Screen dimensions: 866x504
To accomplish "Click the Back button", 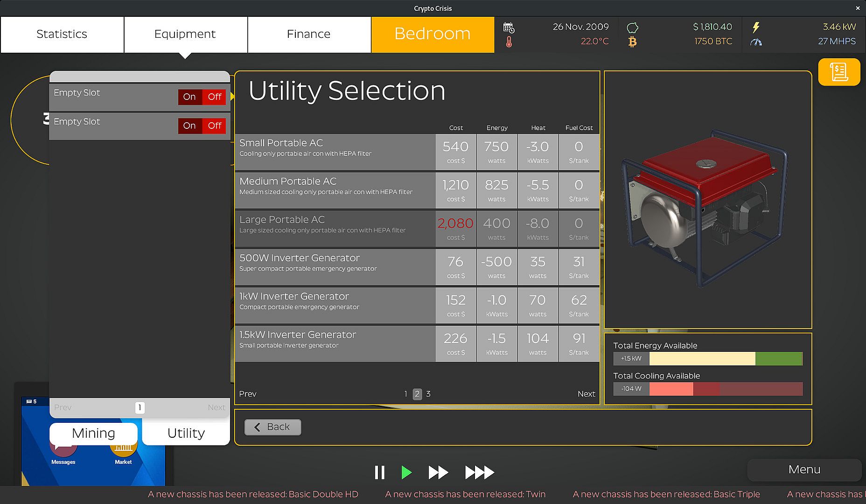I will [273, 427].
